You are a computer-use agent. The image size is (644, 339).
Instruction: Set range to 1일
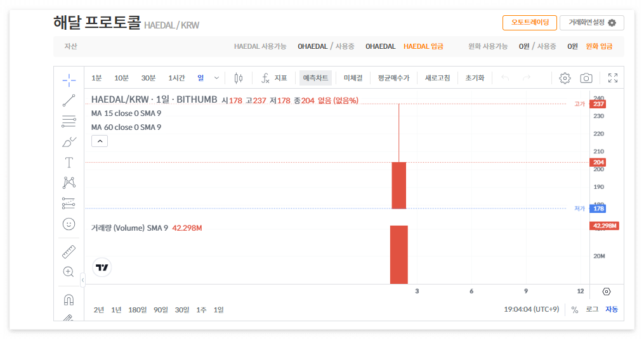[x=218, y=310]
